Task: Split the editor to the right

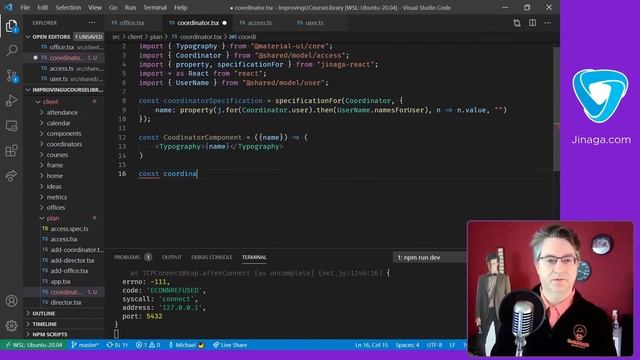Action: 532,23
